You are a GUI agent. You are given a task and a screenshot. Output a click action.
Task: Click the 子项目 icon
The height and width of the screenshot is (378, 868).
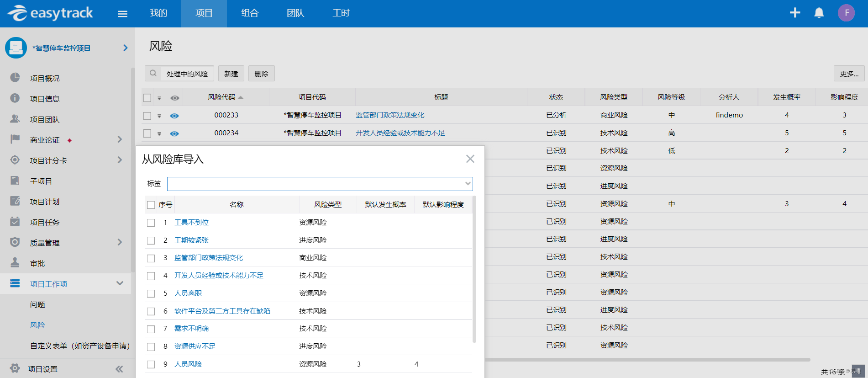[x=15, y=181]
